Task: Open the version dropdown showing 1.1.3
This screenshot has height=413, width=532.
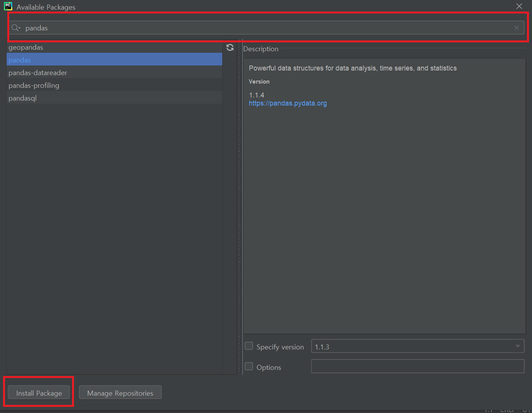Action: (x=418, y=346)
